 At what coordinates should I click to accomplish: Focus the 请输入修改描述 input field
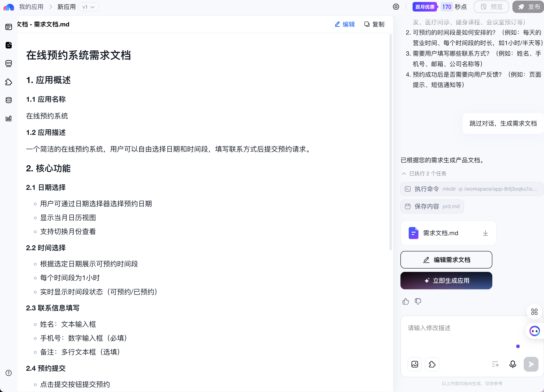(x=460, y=335)
